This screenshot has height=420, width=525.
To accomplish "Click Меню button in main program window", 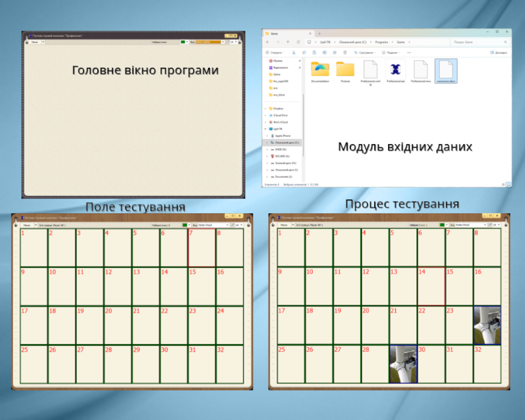I will click(35, 42).
